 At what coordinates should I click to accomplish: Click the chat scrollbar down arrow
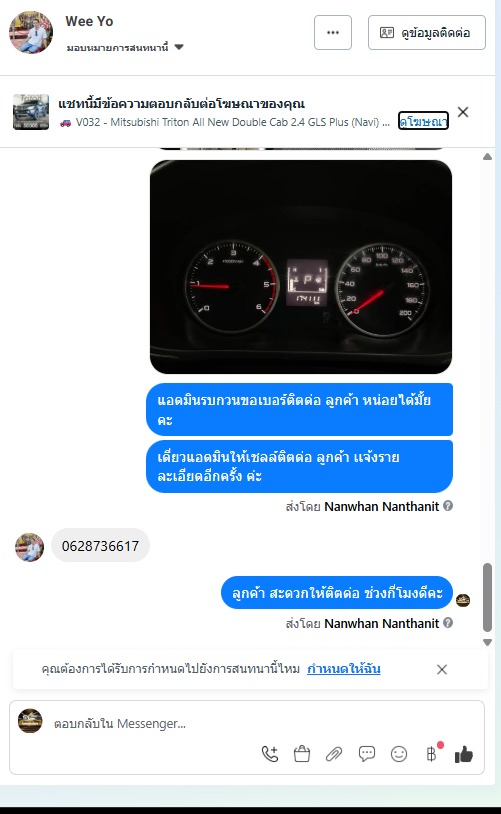pyautogui.click(x=487, y=642)
